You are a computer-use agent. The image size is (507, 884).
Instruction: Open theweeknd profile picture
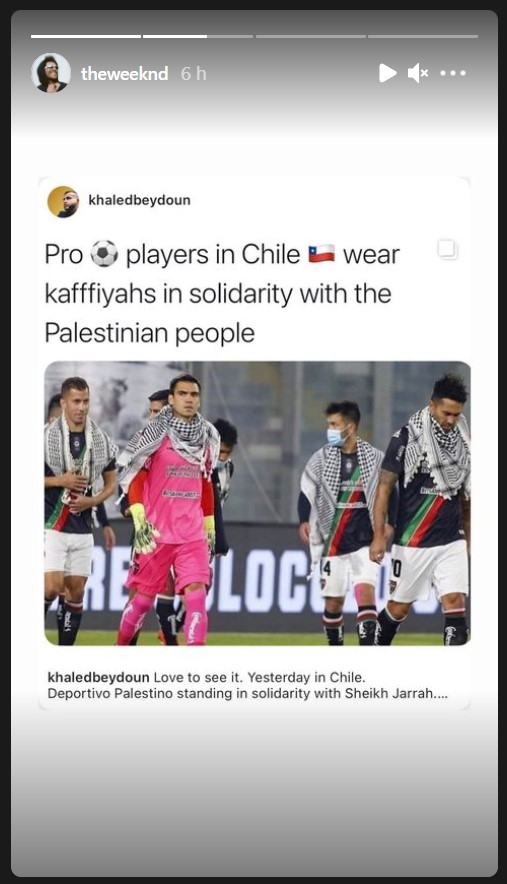(x=51, y=73)
